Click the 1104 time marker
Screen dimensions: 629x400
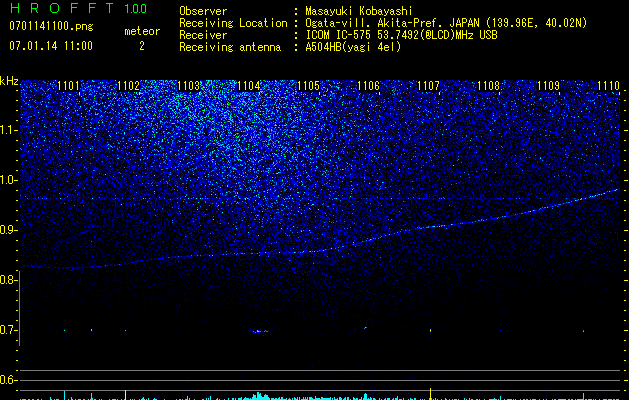[x=248, y=86]
